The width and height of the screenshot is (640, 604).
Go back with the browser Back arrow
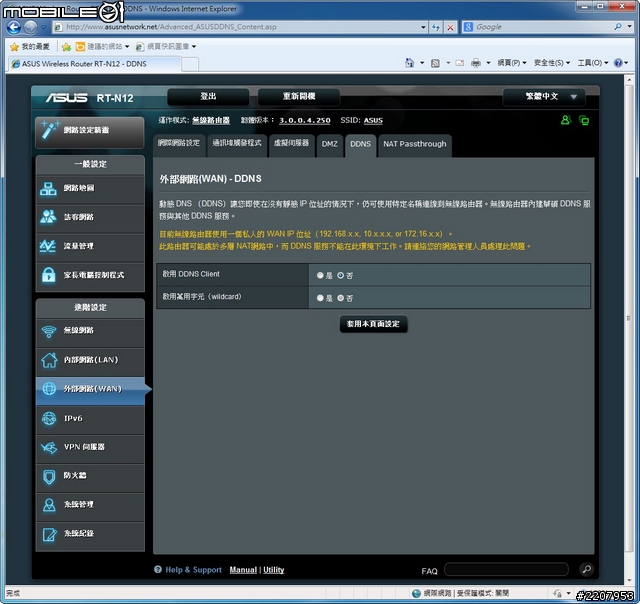(13, 27)
